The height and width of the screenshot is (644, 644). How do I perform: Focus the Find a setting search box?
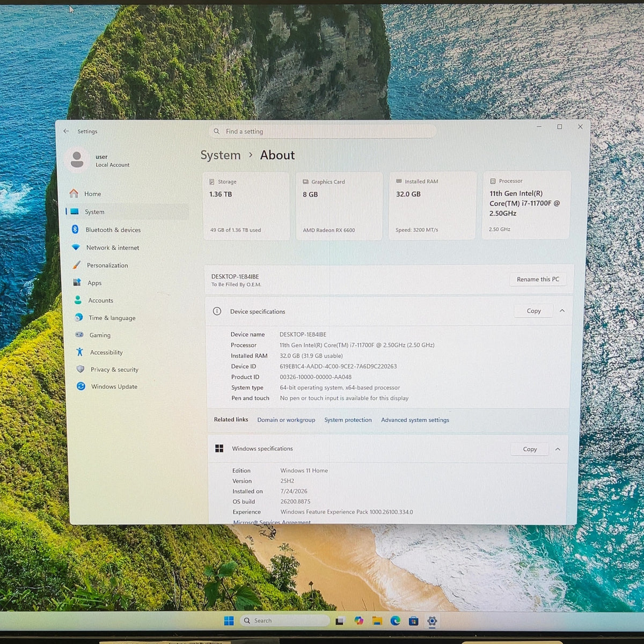click(x=322, y=131)
